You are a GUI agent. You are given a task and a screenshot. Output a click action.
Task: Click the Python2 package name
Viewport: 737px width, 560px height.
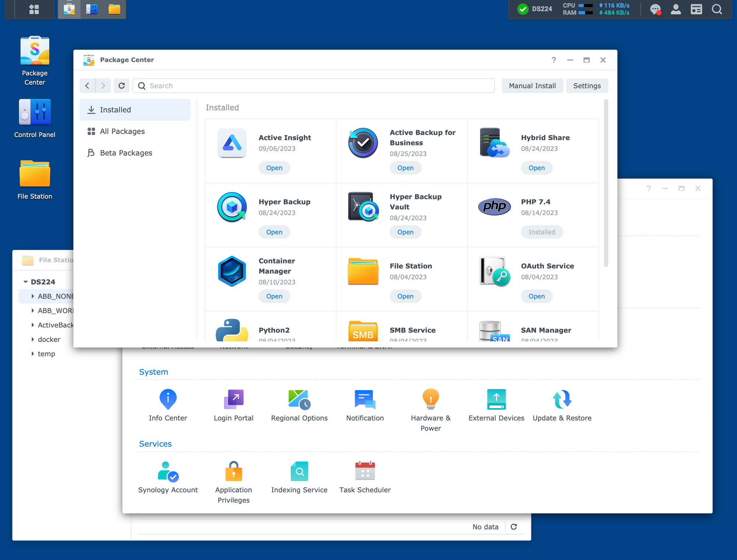(x=274, y=330)
